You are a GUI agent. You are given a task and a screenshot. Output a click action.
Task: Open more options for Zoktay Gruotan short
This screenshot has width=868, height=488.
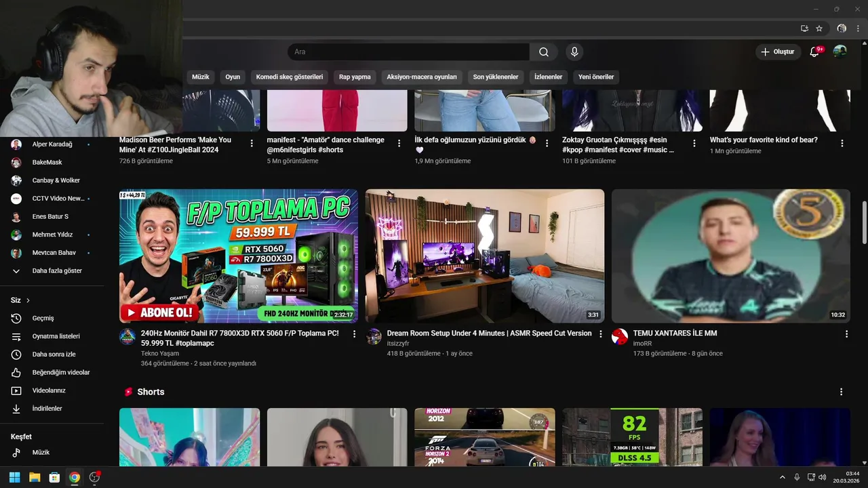[694, 144]
